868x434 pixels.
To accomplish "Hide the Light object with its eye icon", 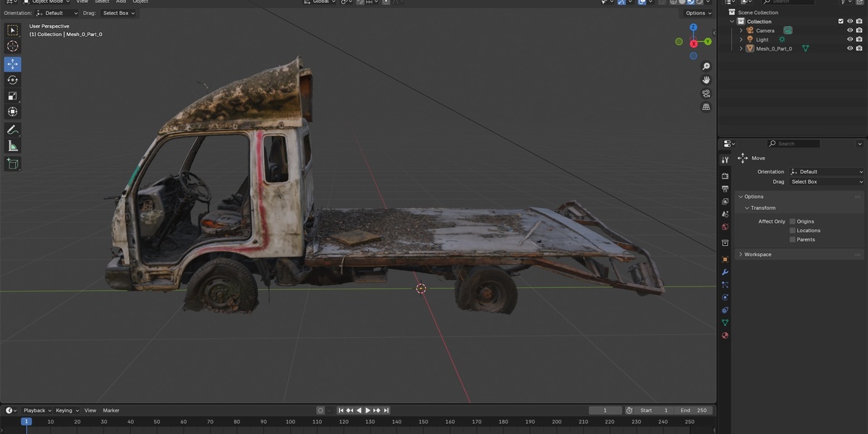I will click(850, 39).
